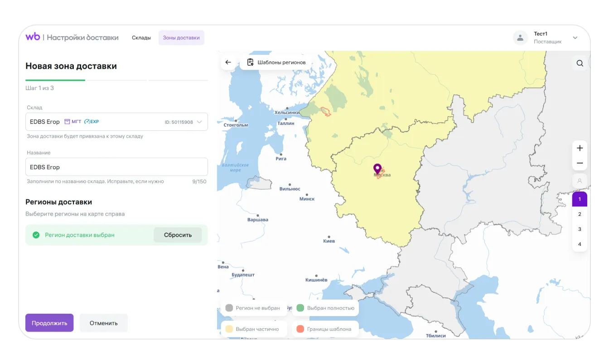
Task: Click the purple Moscow location pin
Action: [x=377, y=169]
